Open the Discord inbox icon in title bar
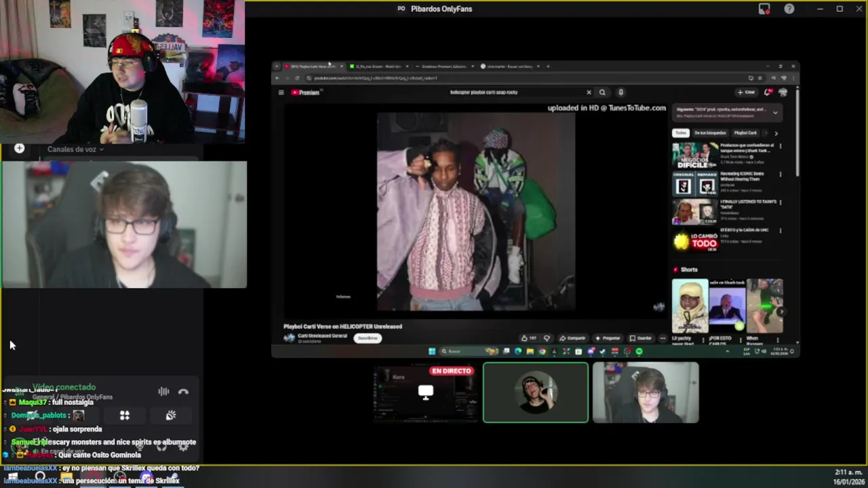This screenshot has height=488, width=868. (764, 9)
